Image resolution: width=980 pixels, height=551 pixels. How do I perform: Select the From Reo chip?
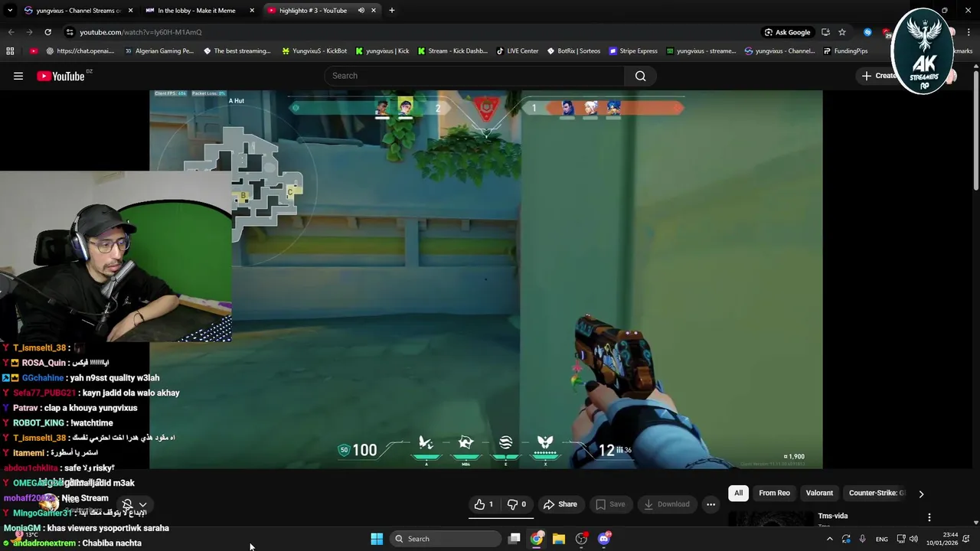tap(774, 493)
